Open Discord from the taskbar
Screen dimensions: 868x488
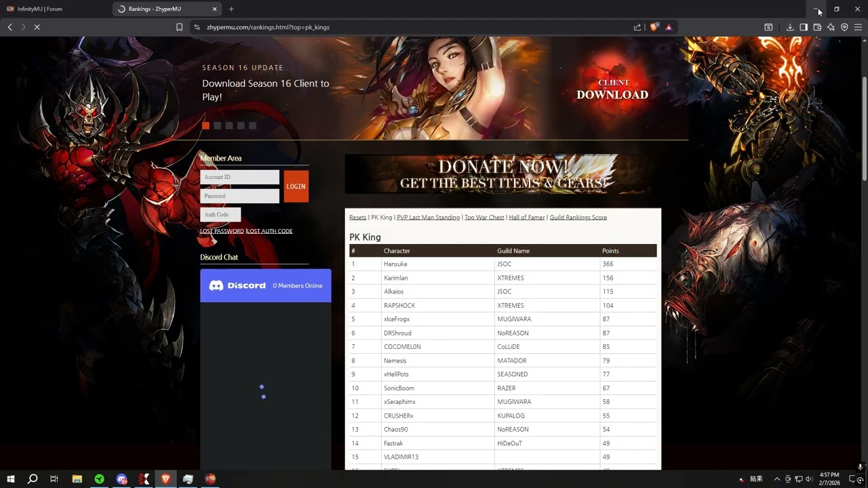pyautogui.click(x=121, y=479)
